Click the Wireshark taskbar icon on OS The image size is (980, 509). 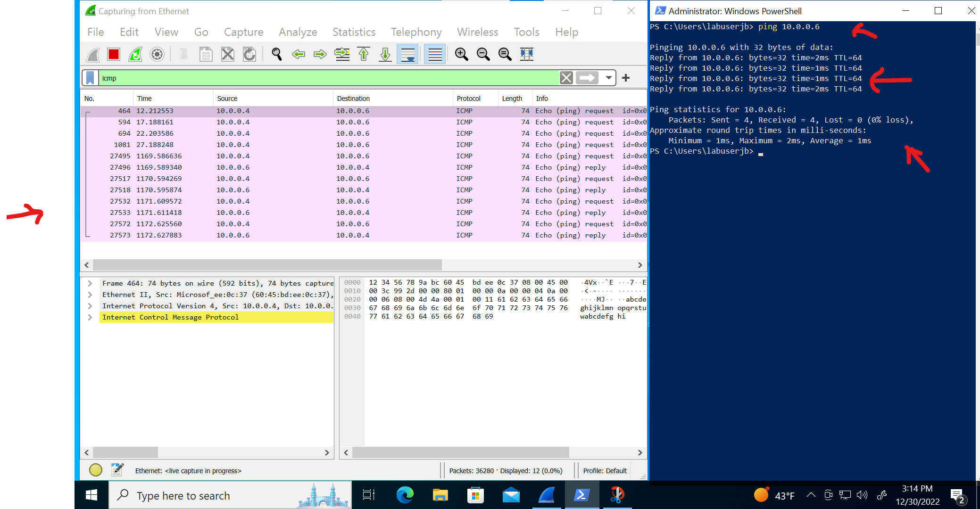[547, 495]
